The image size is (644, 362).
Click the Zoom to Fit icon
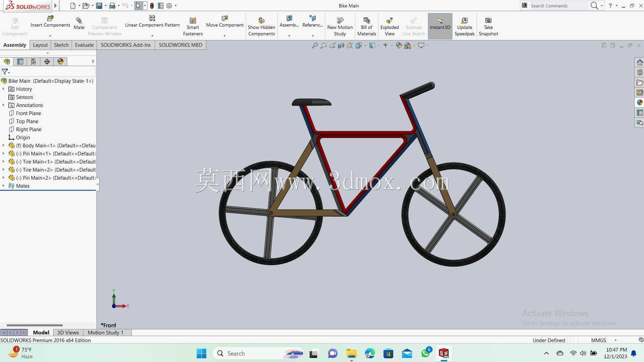tap(315, 45)
